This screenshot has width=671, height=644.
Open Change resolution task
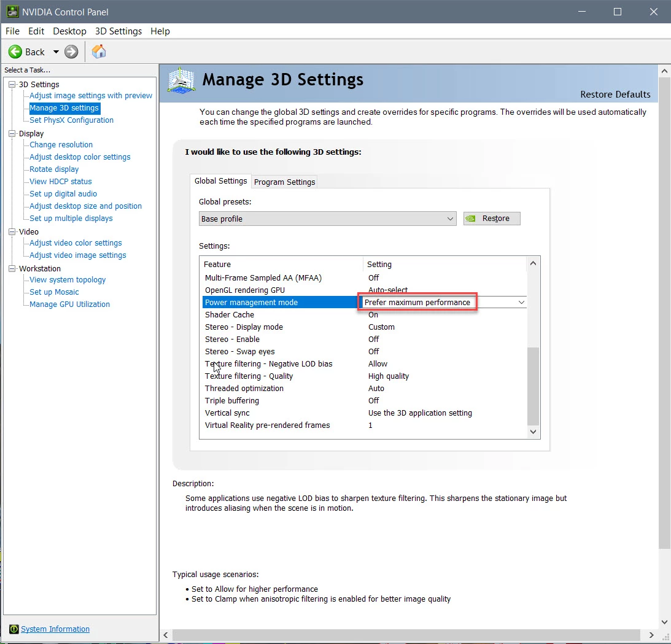pos(61,145)
